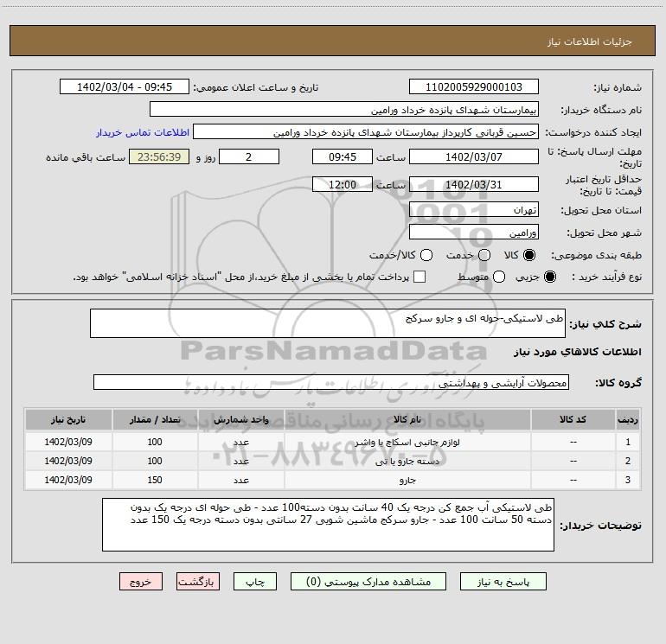Click the price validity time 12:00
The width and height of the screenshot is (666, 644).
click(343, 185)
